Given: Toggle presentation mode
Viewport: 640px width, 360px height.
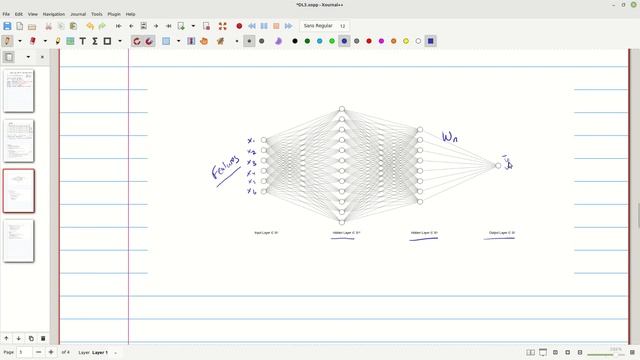Looking at the screenshot, I should pos(543,352).
